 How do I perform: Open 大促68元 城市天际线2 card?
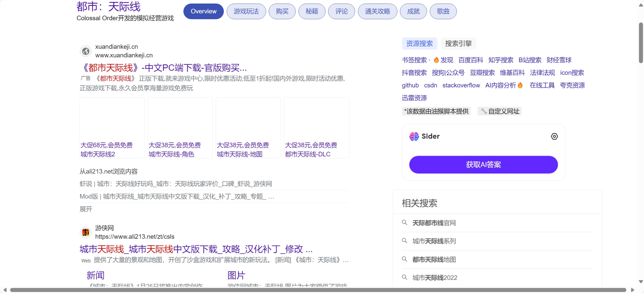112,128
